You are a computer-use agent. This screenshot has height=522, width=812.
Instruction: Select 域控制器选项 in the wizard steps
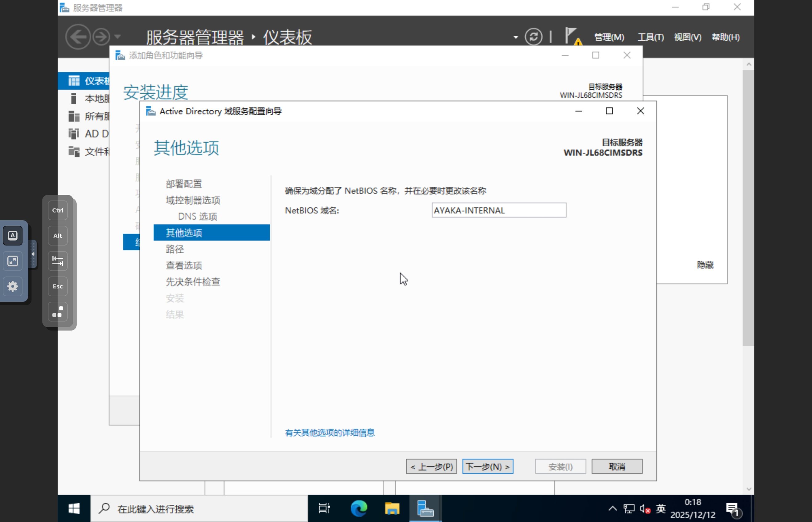tap(193, 200)
